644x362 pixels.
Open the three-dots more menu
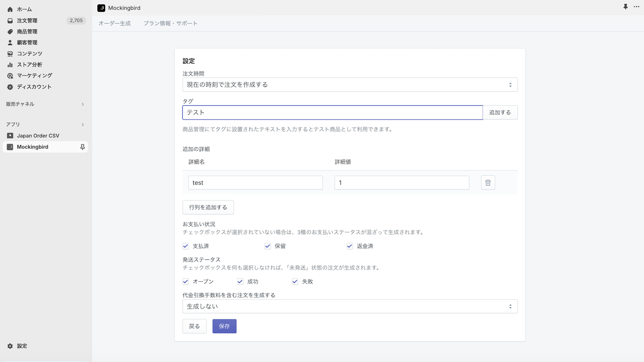(636, 7)
